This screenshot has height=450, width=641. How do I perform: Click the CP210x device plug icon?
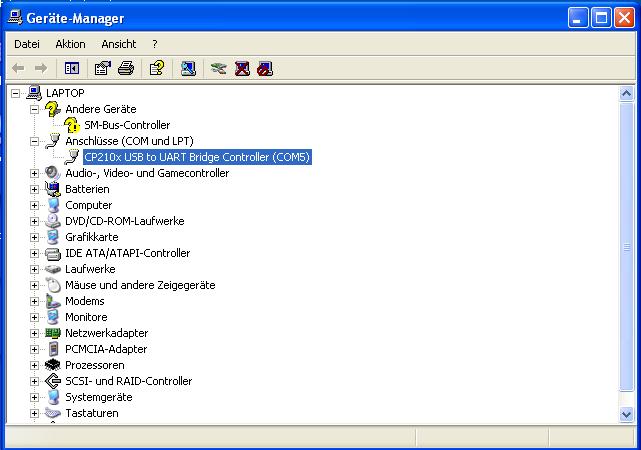click(72, 157)
